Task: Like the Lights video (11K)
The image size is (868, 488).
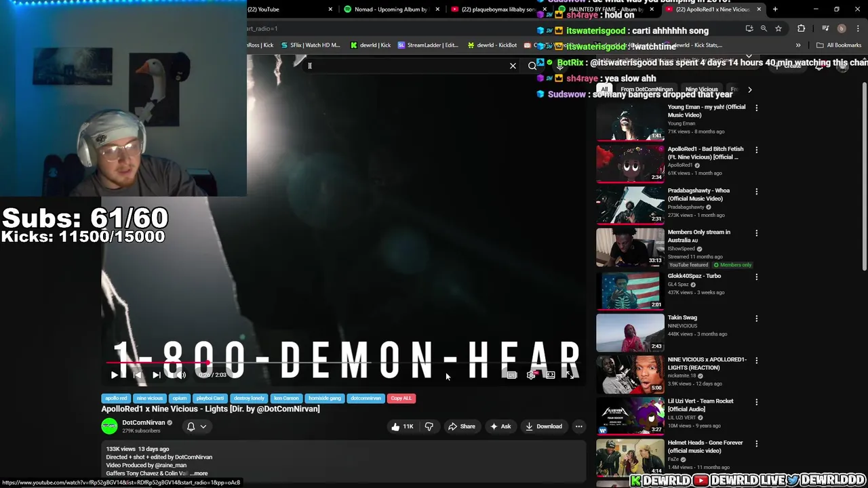Action: [x=403, y=426]
